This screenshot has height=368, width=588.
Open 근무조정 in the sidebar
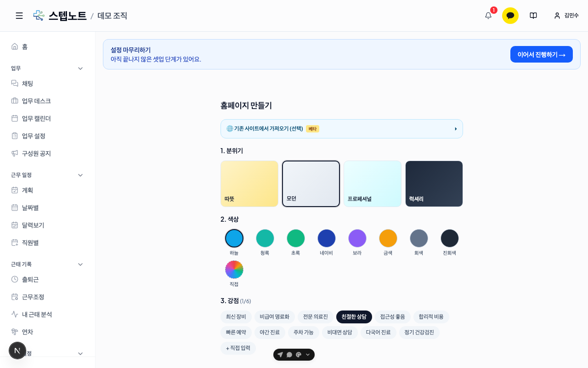click(x=48, y=297)
